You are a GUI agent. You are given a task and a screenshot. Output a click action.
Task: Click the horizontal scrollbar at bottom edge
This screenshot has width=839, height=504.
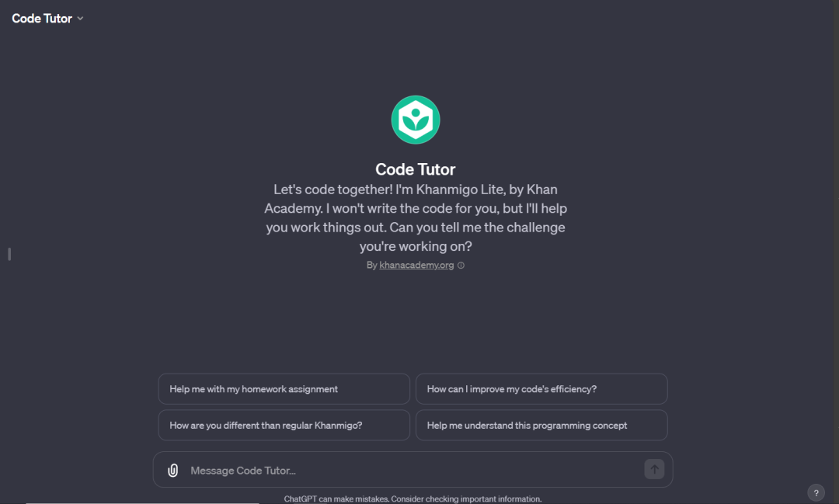142,502
